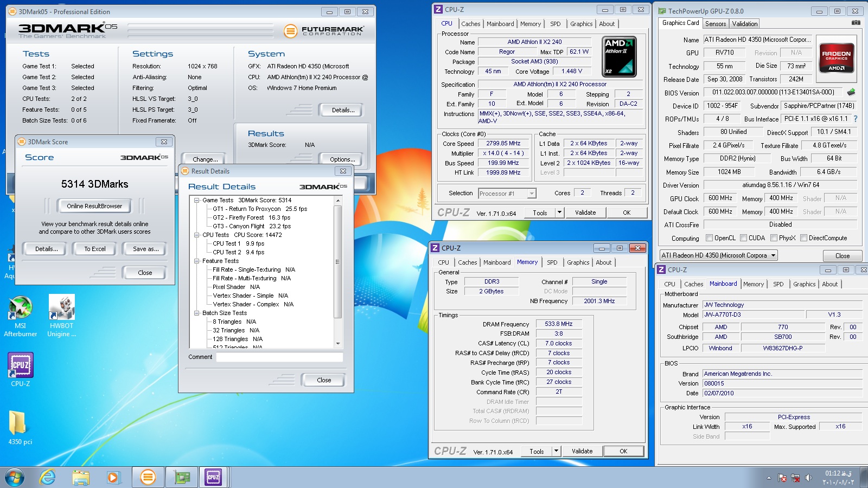Open Windows Explorer from taskbar
This screenshot has height=488, width=868.
pyautogui.click(x=80, y=477)
